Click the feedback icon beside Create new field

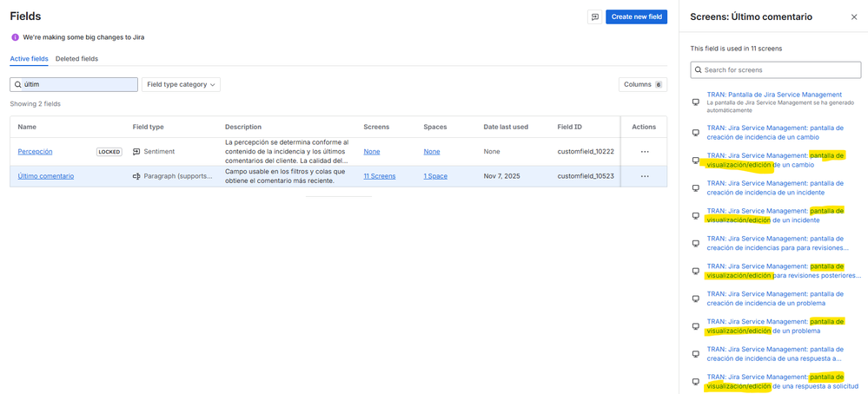point(594,17)
